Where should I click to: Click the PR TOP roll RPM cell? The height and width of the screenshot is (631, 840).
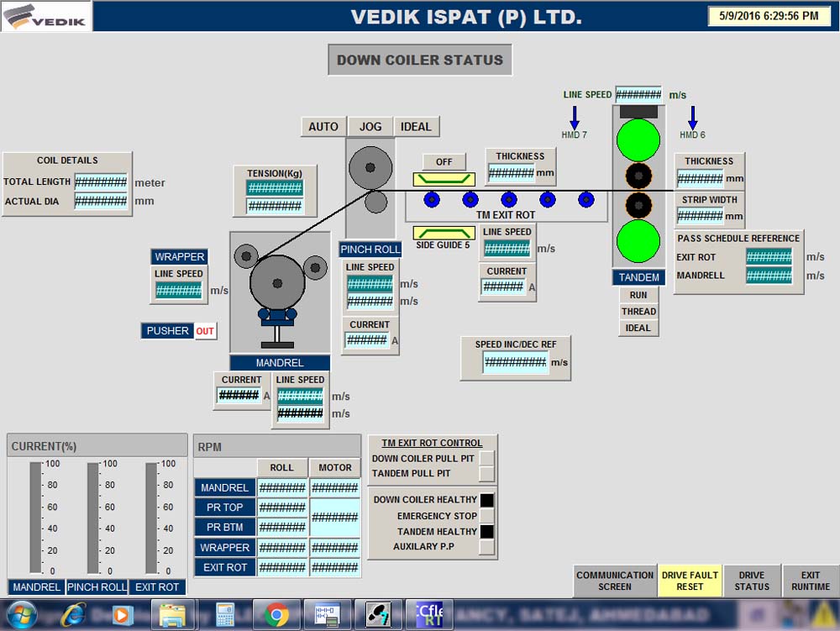click(282, 507)
